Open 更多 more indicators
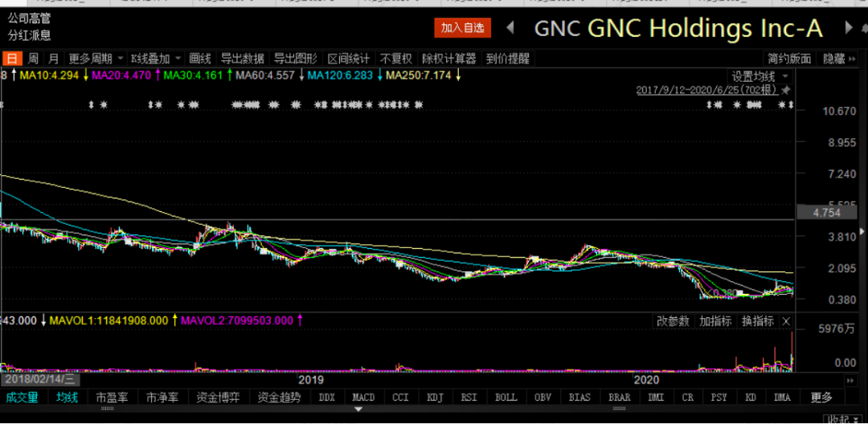The image size is (868, 424). 821,397
